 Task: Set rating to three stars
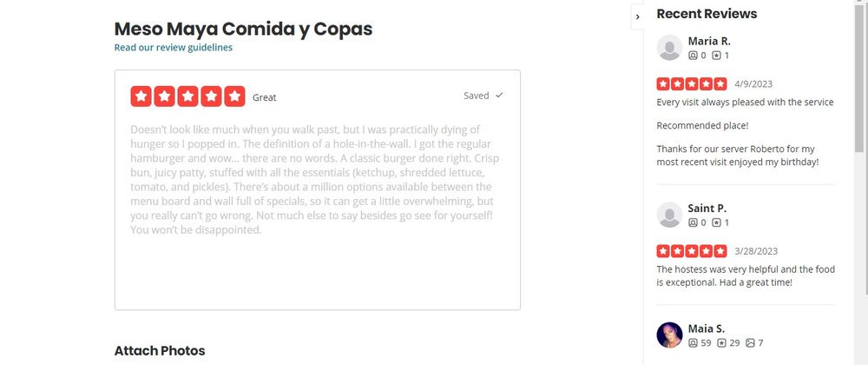(187, 96)
